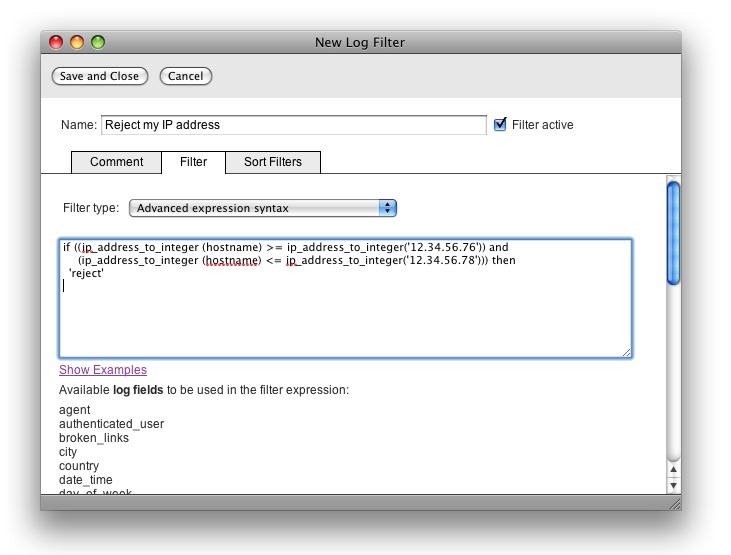Viewport: 731px width, 555px height.
Task: Switch to the Comment tab
Action: (117, 162)
